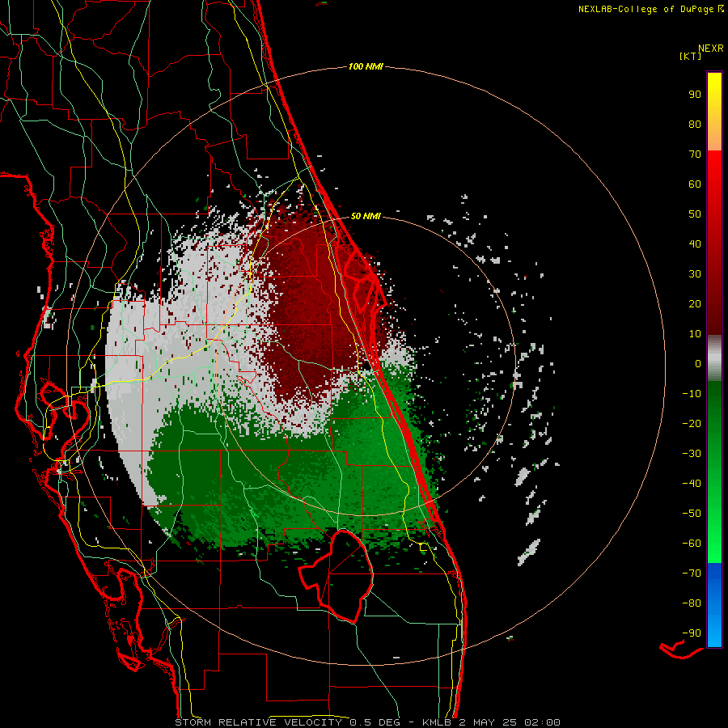The height and width of the screenshot is (728, 728).
Task: Click the 40 value on velocity scale
Action: [x=695, y=244]
